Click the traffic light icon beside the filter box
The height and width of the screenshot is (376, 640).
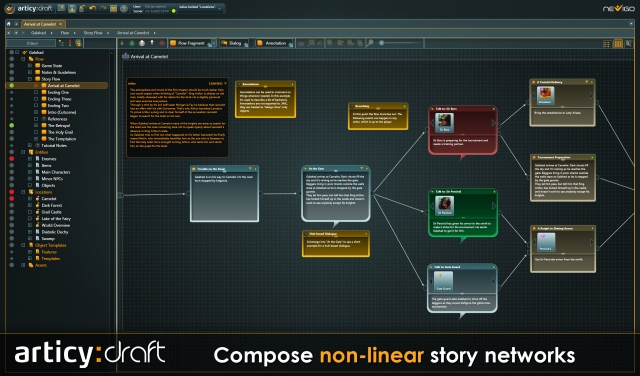(x=70, y=43)
